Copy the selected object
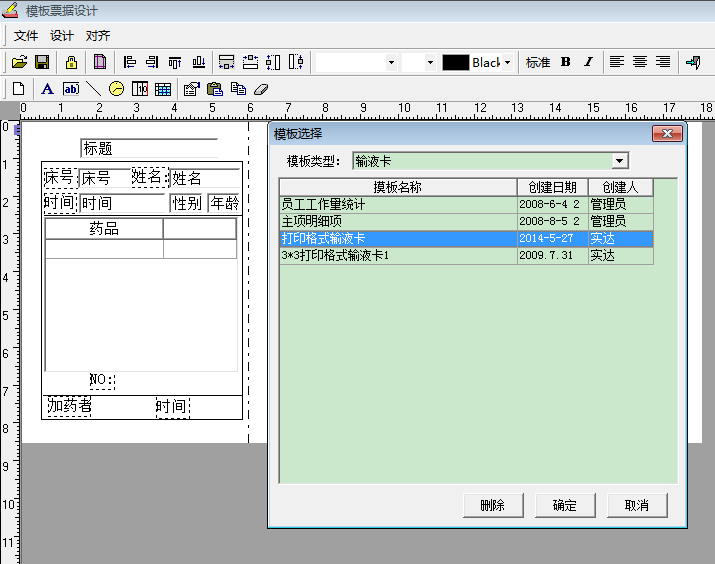Image resolution: width=715 pixels, height=564 pixels. point(238,89)
